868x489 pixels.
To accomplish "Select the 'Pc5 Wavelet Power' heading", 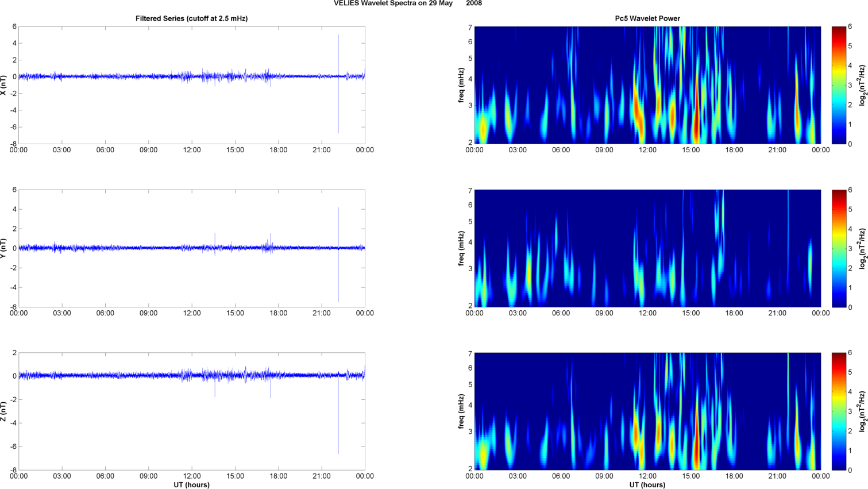I will (647, 18).
